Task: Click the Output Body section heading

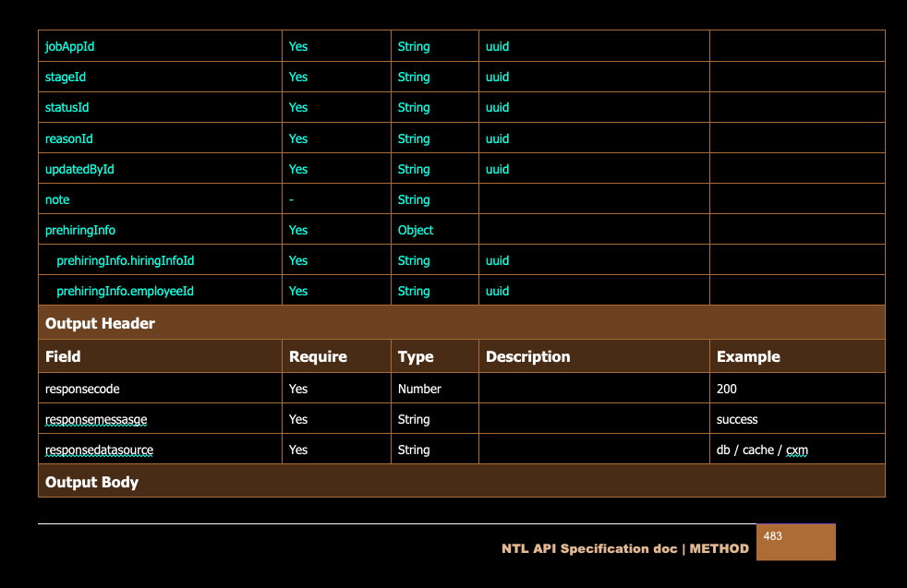Action: tap(91, 482)
